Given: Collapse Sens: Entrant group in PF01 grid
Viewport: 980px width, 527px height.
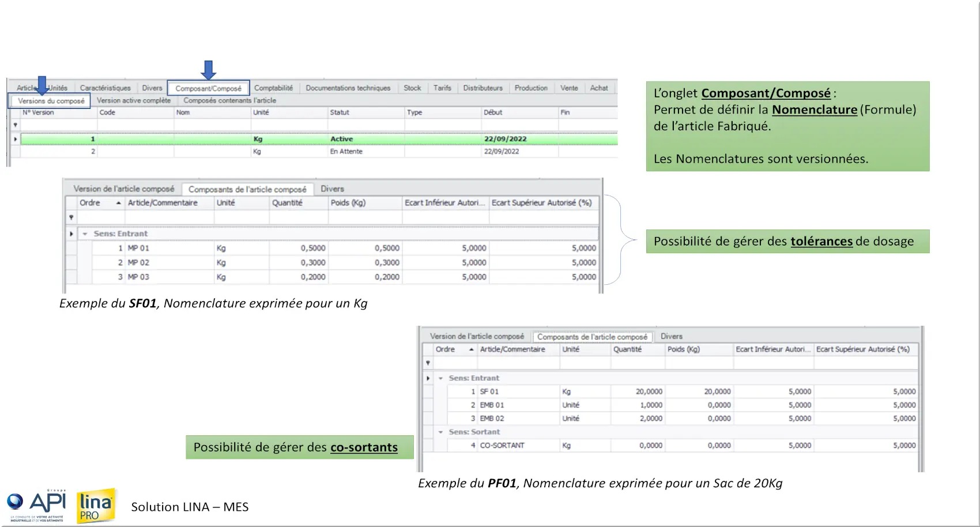Looking at the screenshot, I should click(x=440, y=378).
